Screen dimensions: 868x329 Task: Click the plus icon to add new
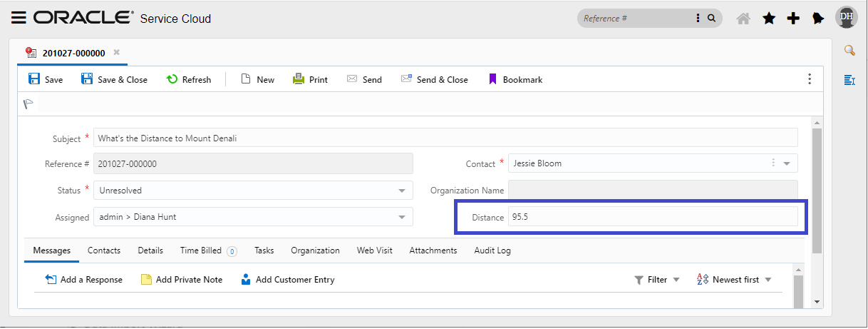pos(793,19)
